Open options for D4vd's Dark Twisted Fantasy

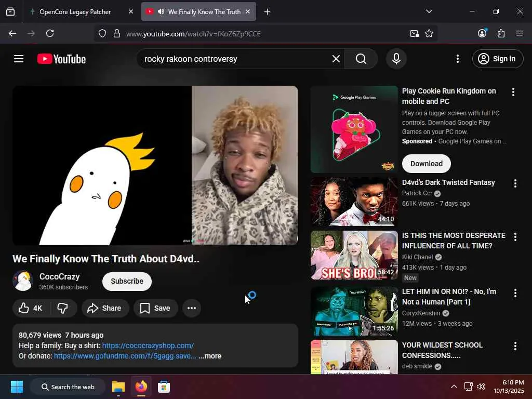tap(515, 183)
